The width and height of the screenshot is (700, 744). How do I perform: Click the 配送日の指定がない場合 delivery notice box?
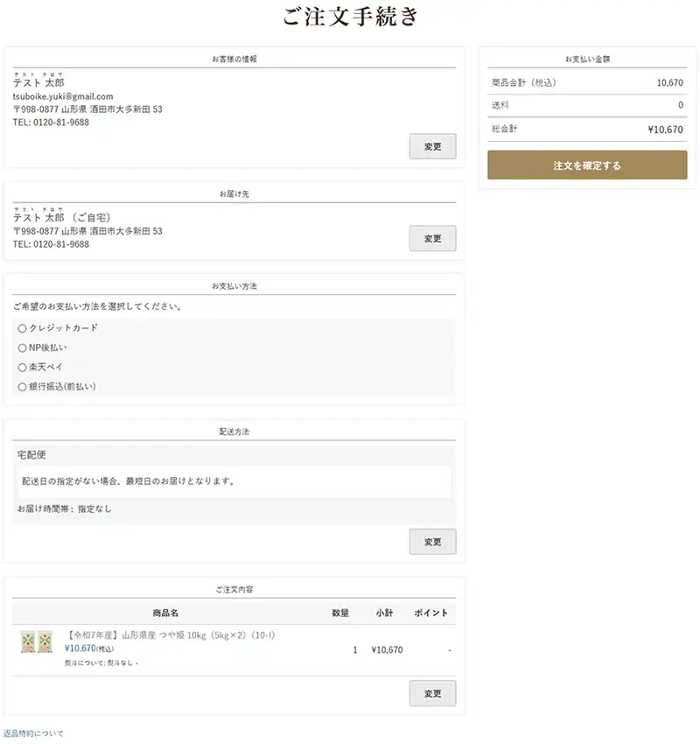point(233,481)
